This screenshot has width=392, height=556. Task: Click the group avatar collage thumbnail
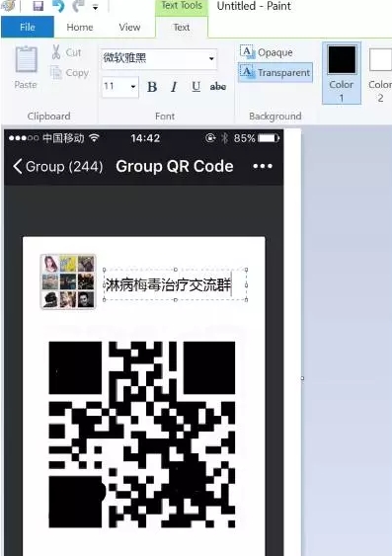tap(68, 281)
